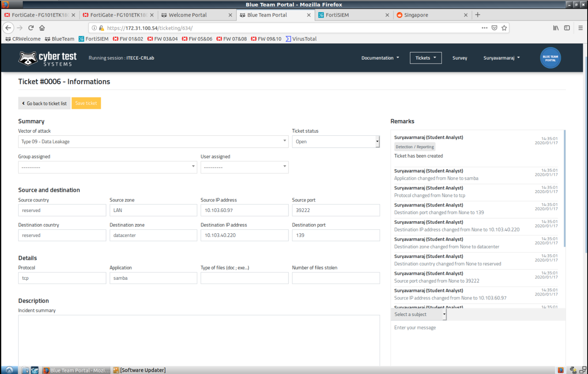Viewport: 588px width, 374px height.
Task: Open the Tickets dropdown menu
Action: pyautogui.click(x=426, y=58)
